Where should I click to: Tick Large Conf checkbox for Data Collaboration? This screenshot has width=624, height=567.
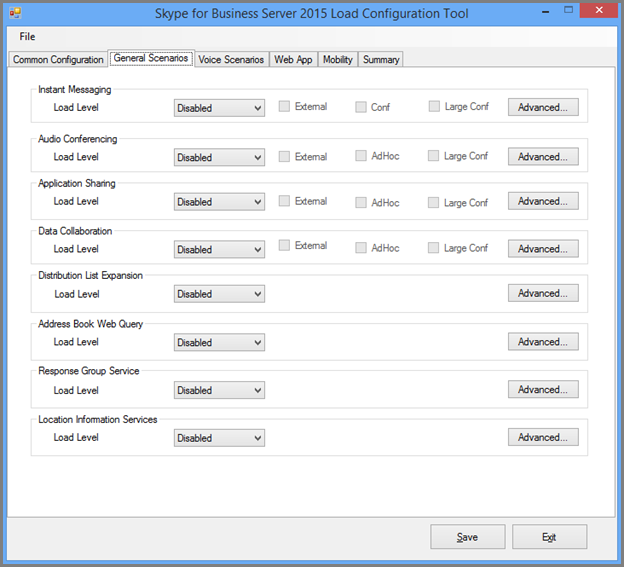[x=433, y=248]
